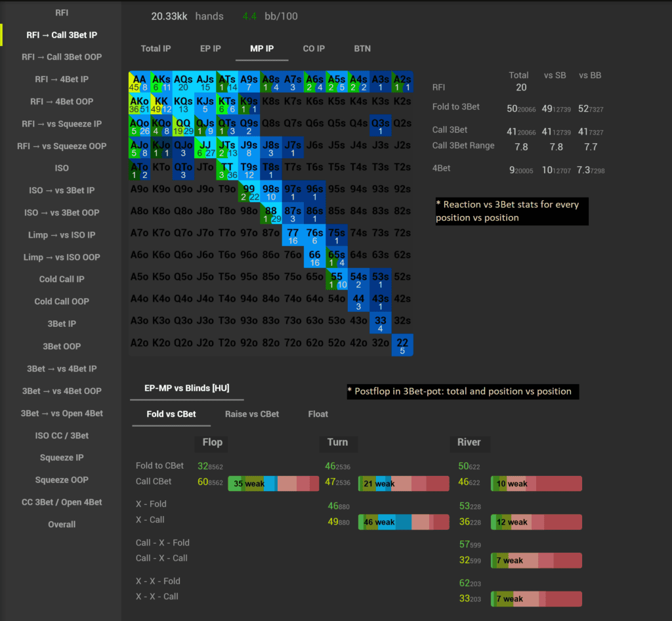Viewport: 672px width, 621px height.
Task: Switch to the BTN tab
Action: (x=362, y=49)
